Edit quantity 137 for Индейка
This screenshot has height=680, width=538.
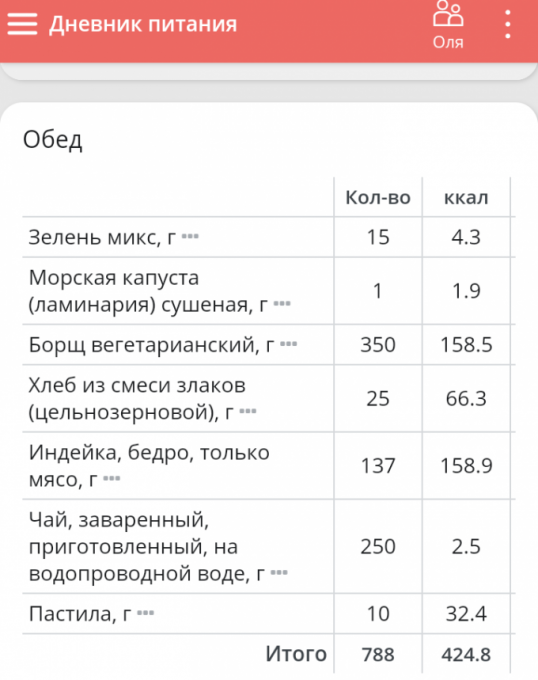(x=378, y=466)
